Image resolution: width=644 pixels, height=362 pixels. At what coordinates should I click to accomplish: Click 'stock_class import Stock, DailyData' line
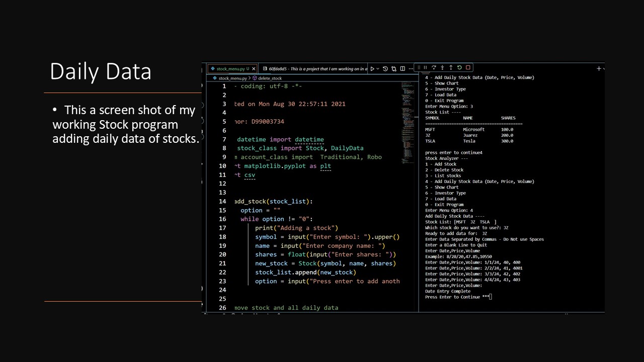tap(300, 148)
